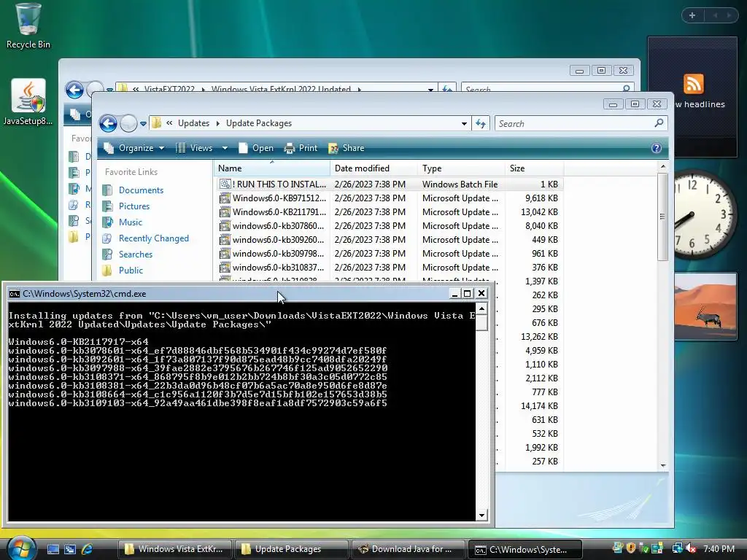
Task: Select the Windows6.0-KB211791 update file
Action: point(389,212)
